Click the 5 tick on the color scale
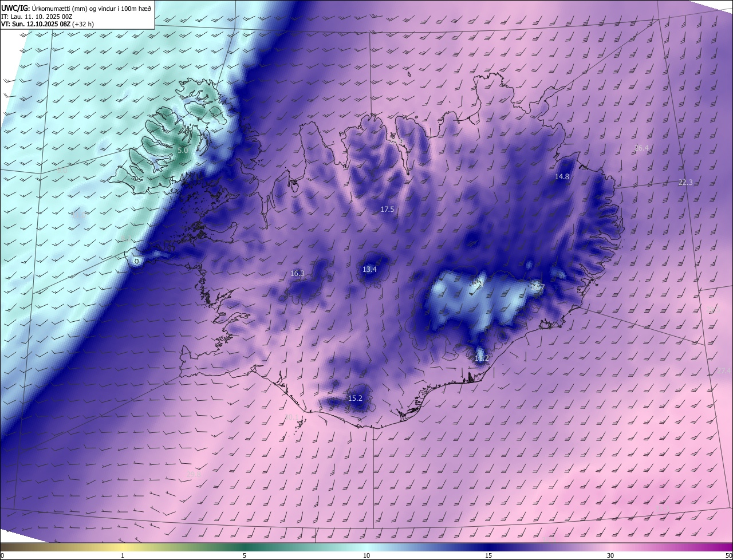This screenshot has height=560, width=733. pyautogui.click(x=245, y=555)
